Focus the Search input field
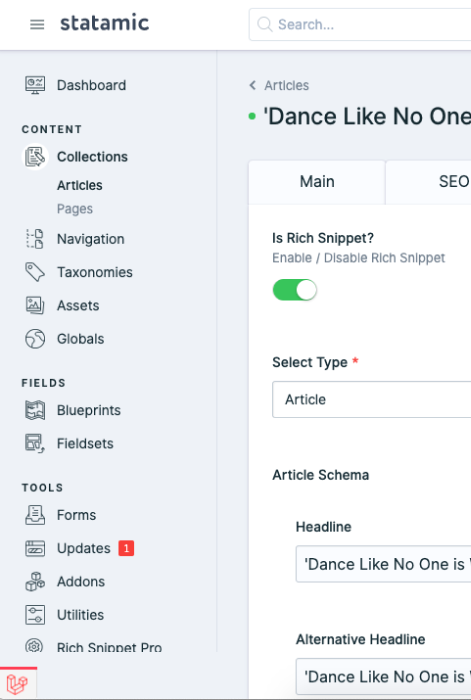The height and width of the screenshot is (700, 471). [360, 25]
